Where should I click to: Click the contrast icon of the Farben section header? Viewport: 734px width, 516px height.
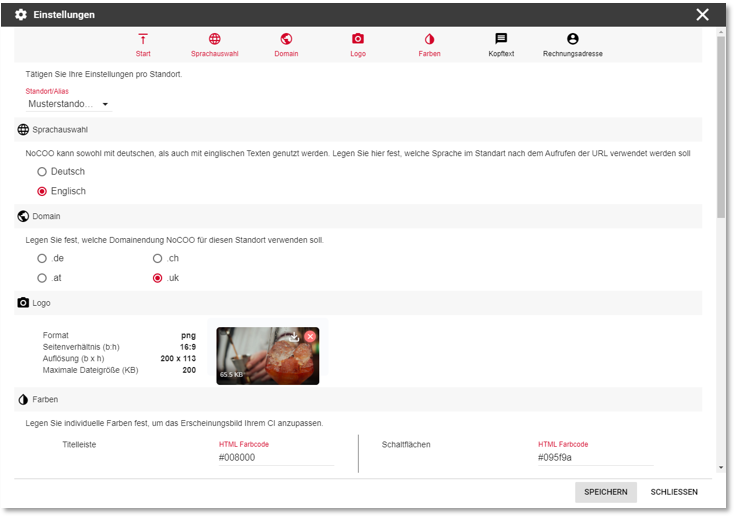[23, 399]
